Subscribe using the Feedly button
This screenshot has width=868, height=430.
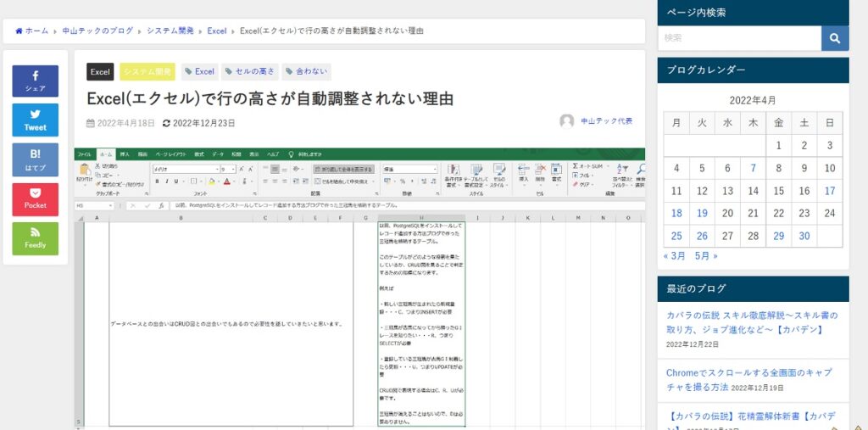pos(36,238)
